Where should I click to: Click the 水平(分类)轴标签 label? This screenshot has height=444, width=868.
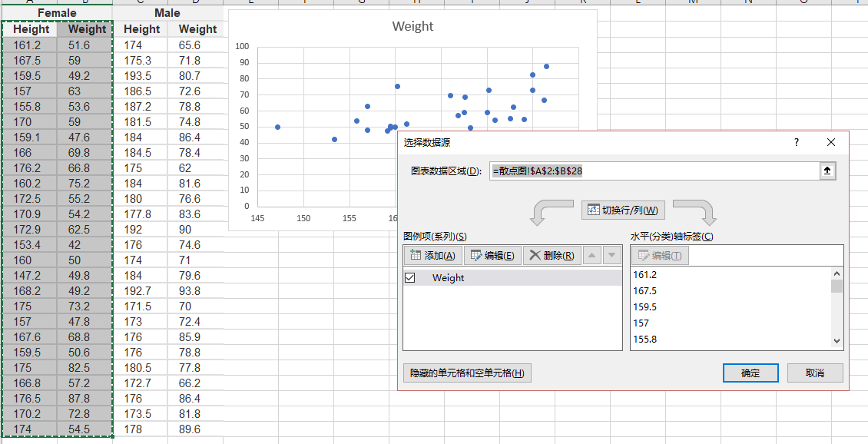671,237
